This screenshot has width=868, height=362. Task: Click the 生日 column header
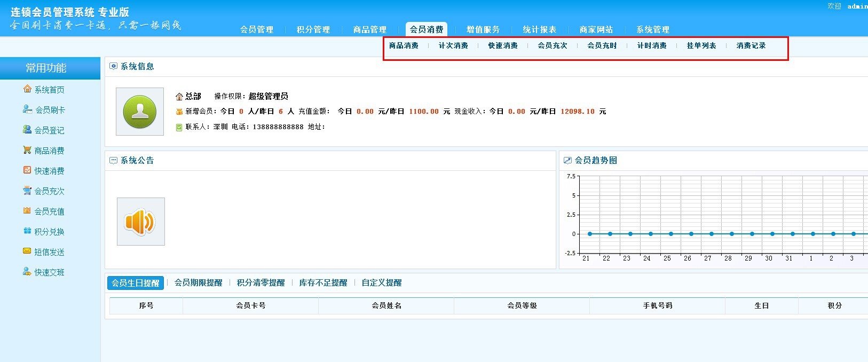762,305
